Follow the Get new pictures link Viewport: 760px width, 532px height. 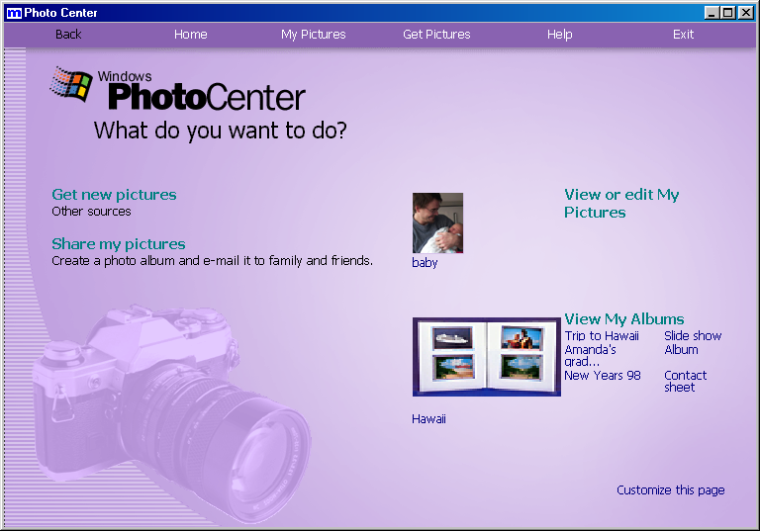pos(114,195)
